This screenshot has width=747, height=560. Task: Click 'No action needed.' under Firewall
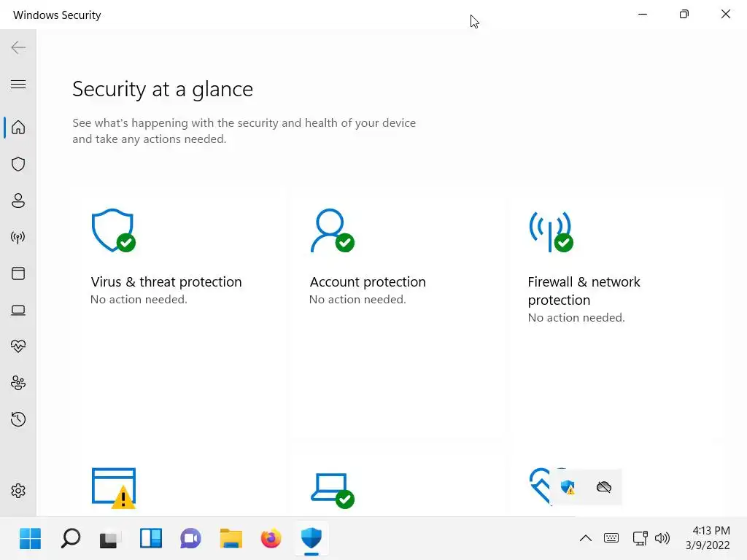tap(576, 318)
